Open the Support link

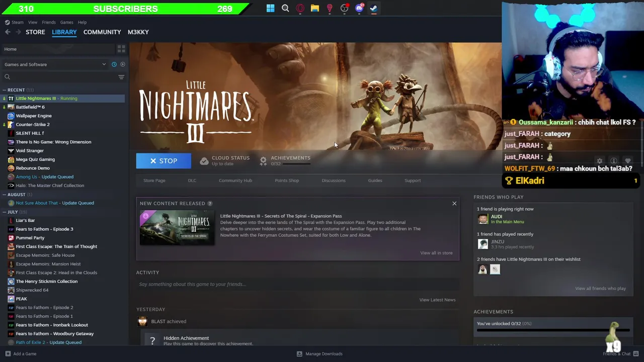(413, 180)
